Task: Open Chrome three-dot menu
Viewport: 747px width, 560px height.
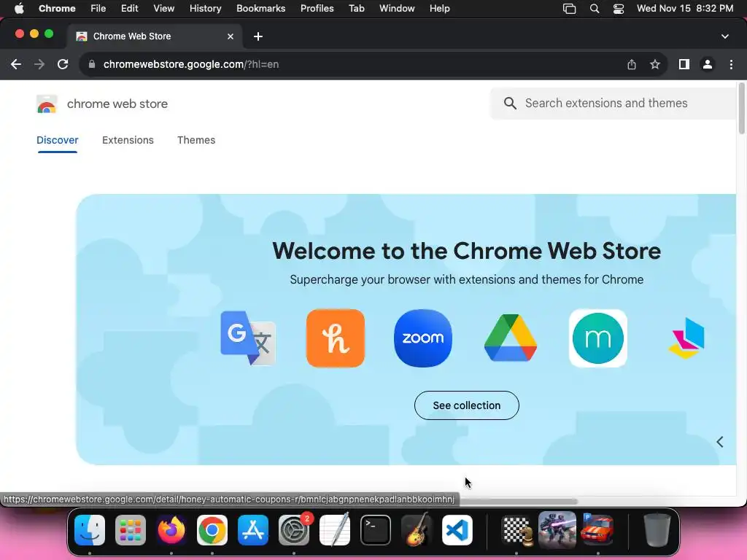Action: click(731, 64)
